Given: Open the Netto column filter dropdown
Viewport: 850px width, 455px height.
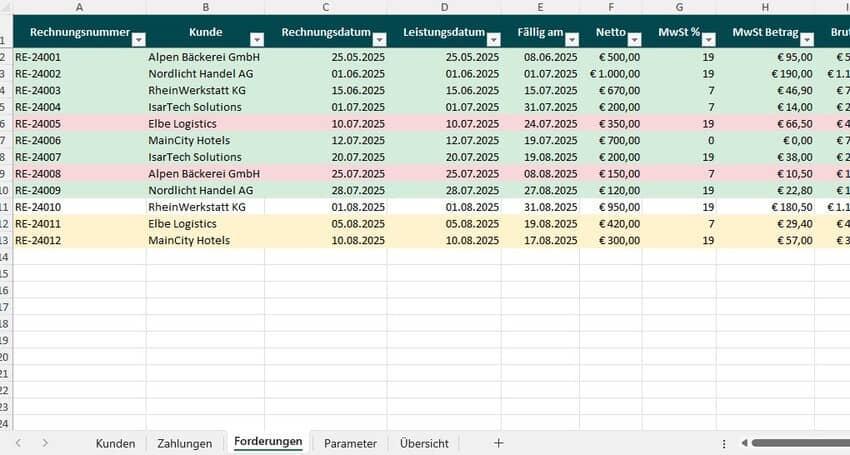Looking at the screenshot, I should [x=634, y=39].
